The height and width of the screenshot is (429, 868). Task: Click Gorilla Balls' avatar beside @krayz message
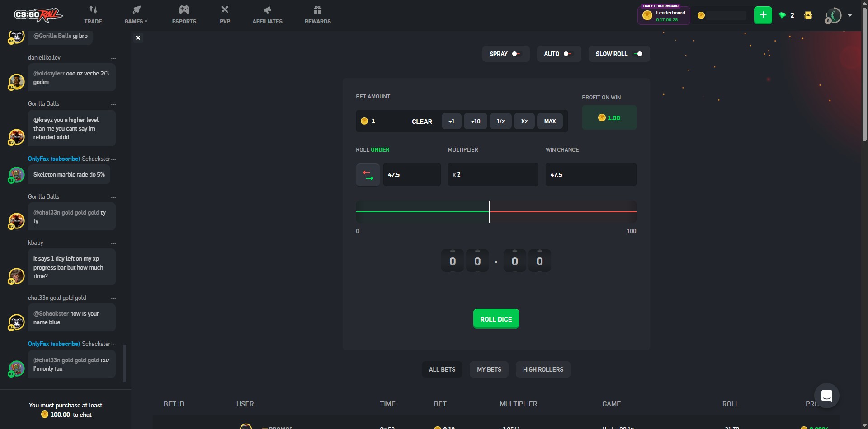coord(17,137)
